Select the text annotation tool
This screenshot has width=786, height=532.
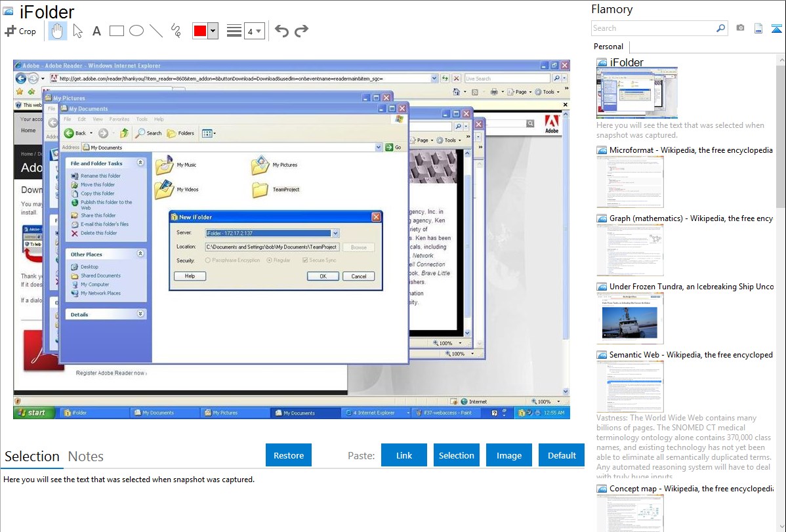(x=96, y=31)
